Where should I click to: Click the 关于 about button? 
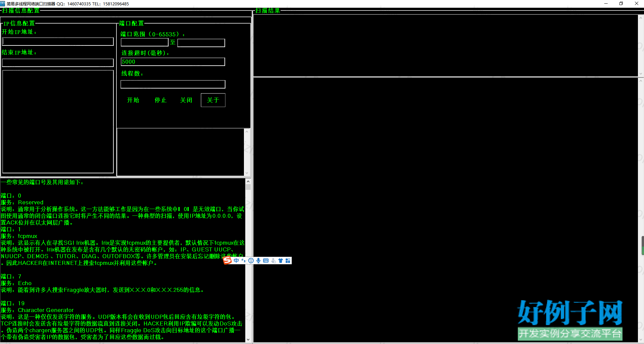tap(213, 100)
